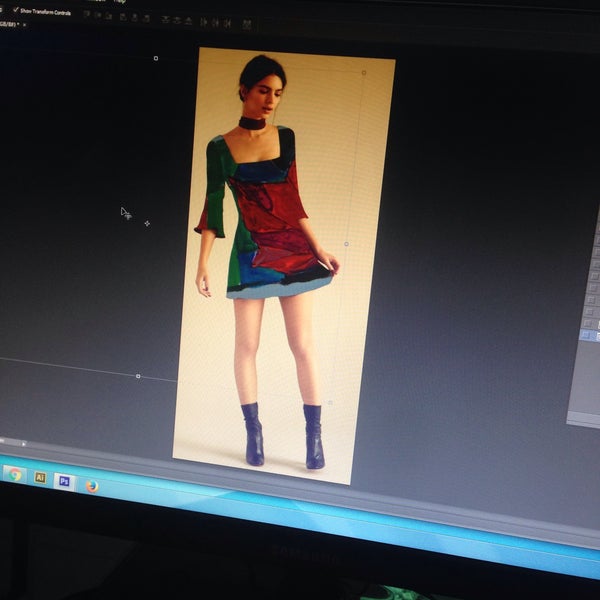Viewport: 600px width, 600px height.
Task: Click the Align vertical centers icon
Action: point(98,16)
